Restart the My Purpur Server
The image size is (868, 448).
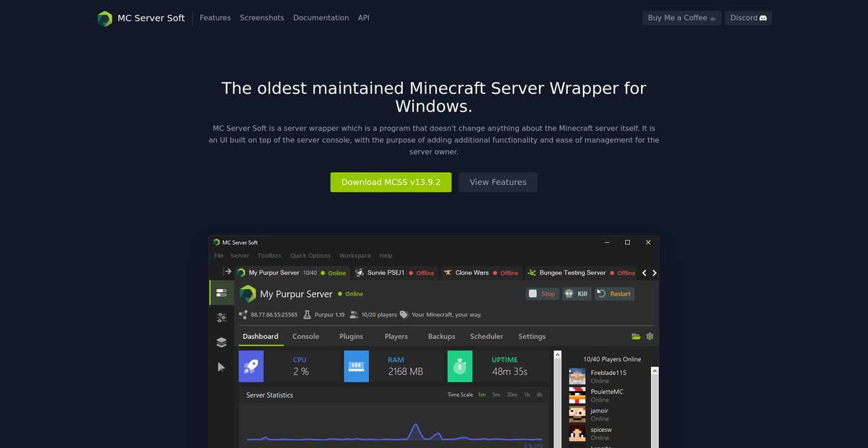coord(615,294)
